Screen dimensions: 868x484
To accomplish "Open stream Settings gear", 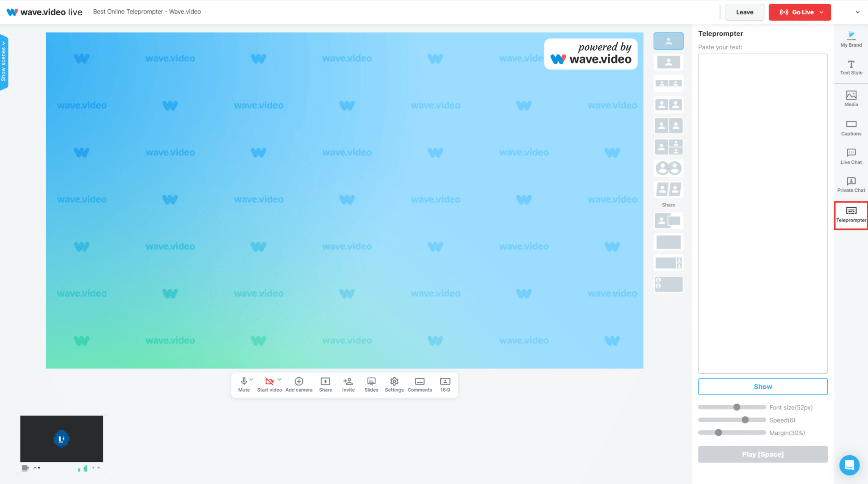I will 394,384.
